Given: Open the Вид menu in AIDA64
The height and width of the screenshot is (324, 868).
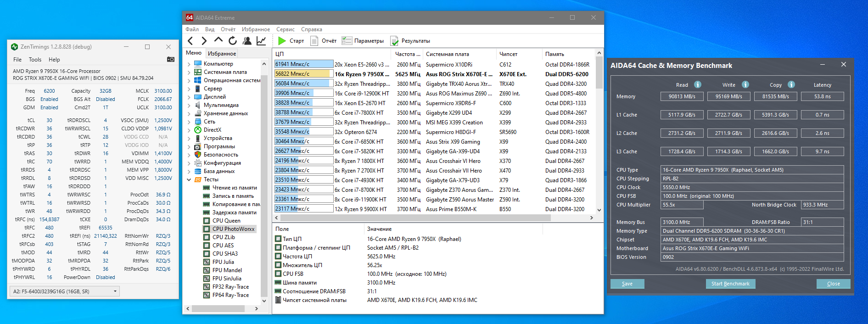Looking at the screenshot, I should coord(210,29).
